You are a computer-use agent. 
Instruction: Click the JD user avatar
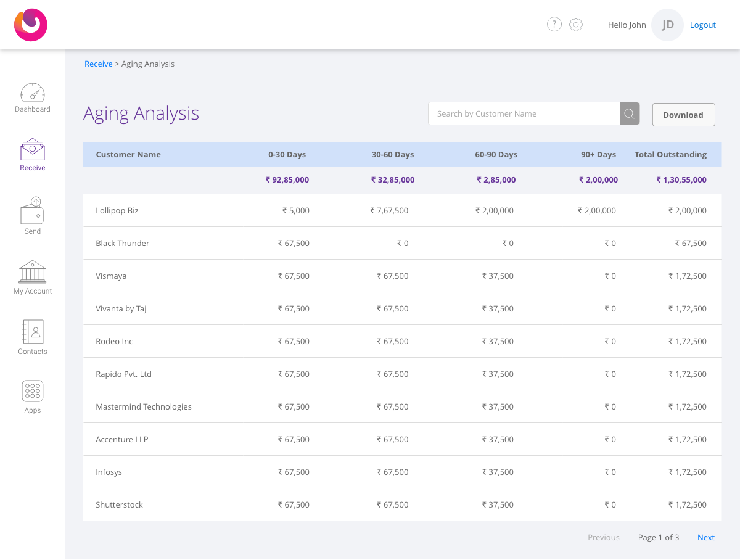(x=668, y=25)
